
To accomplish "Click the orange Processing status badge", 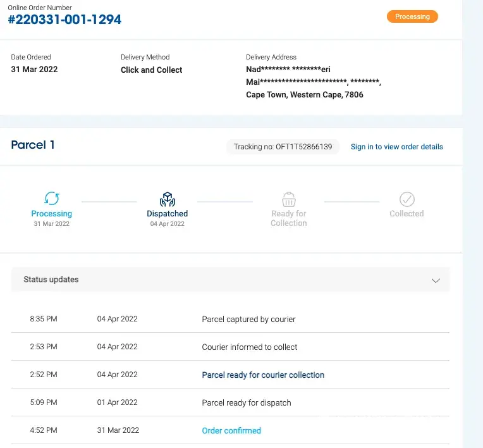I will pos(412,16).
